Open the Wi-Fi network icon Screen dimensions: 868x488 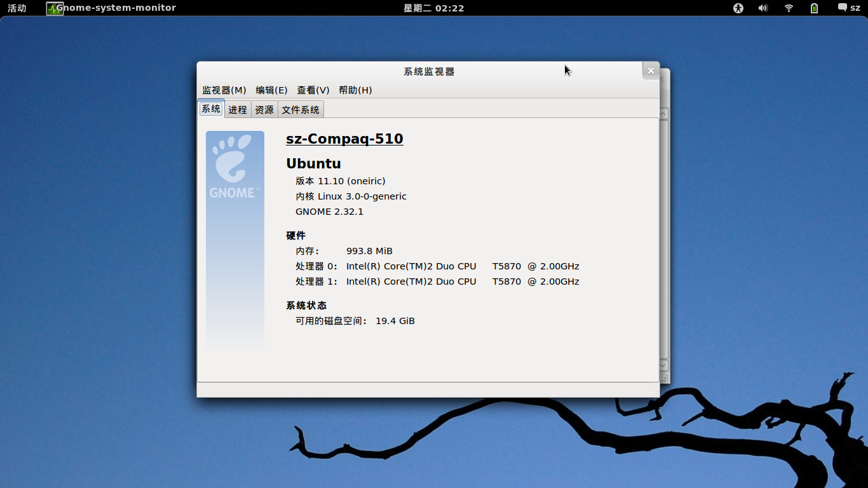coord(789,8)
